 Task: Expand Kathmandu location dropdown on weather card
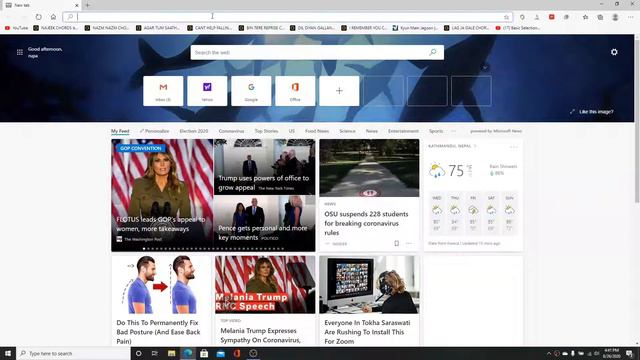coord(475,146)
